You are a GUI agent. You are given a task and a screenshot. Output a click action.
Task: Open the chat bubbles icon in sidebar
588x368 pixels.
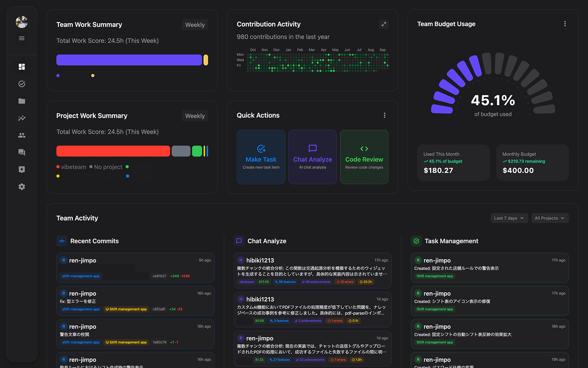(22, 152)
